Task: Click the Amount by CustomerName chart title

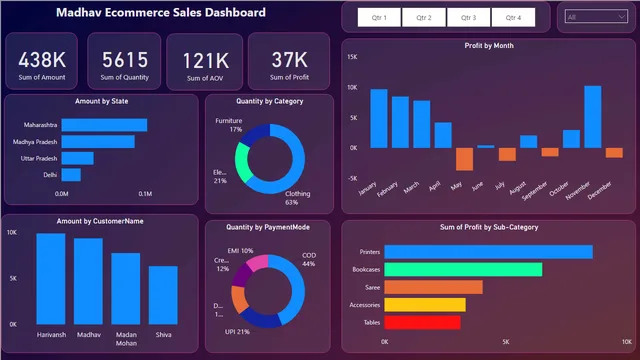Action: 100,221
